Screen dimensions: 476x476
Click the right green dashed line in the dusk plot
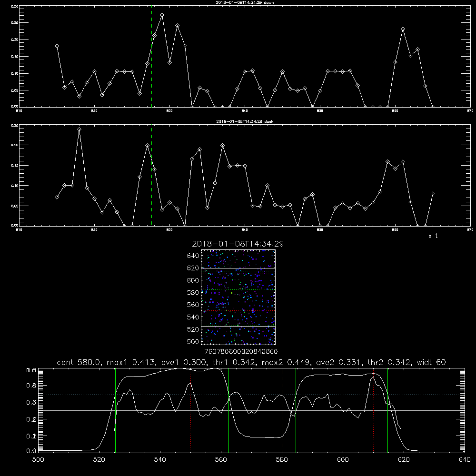click(263, 176)
